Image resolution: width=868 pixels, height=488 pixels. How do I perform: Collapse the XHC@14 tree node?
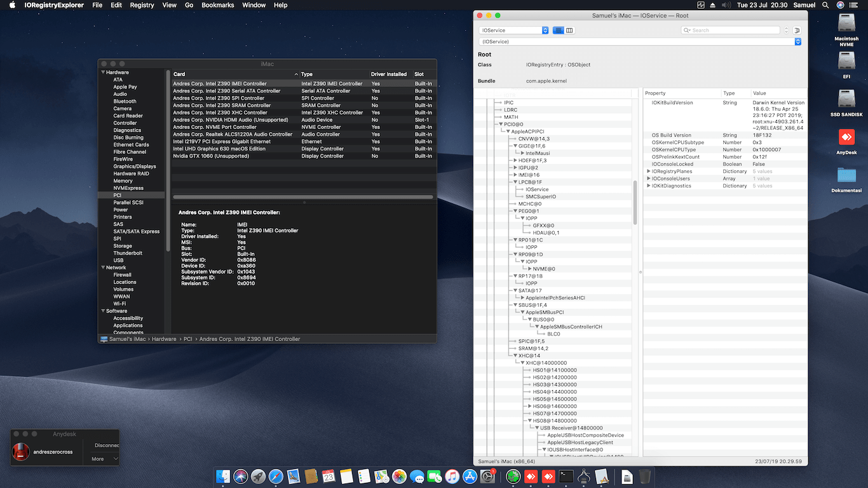tap(515, 356)
